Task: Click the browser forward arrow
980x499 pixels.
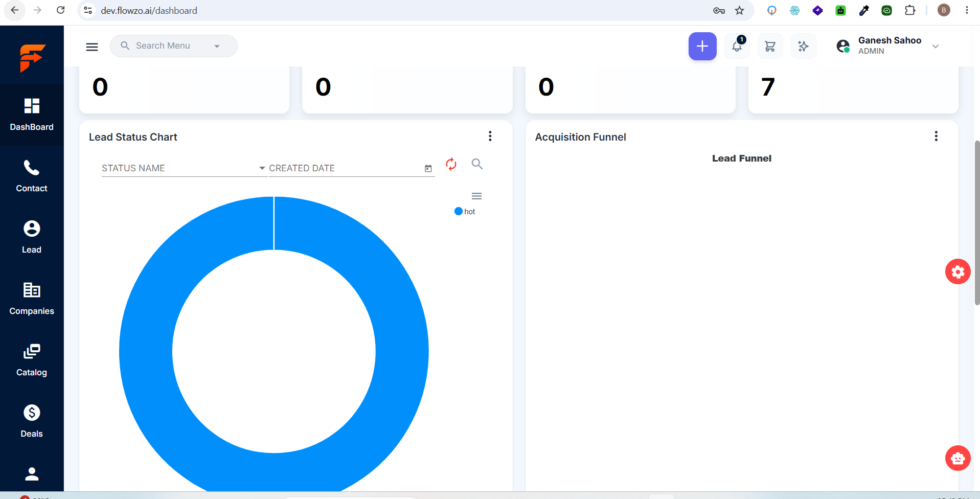Action: click(x=37, y=10)
